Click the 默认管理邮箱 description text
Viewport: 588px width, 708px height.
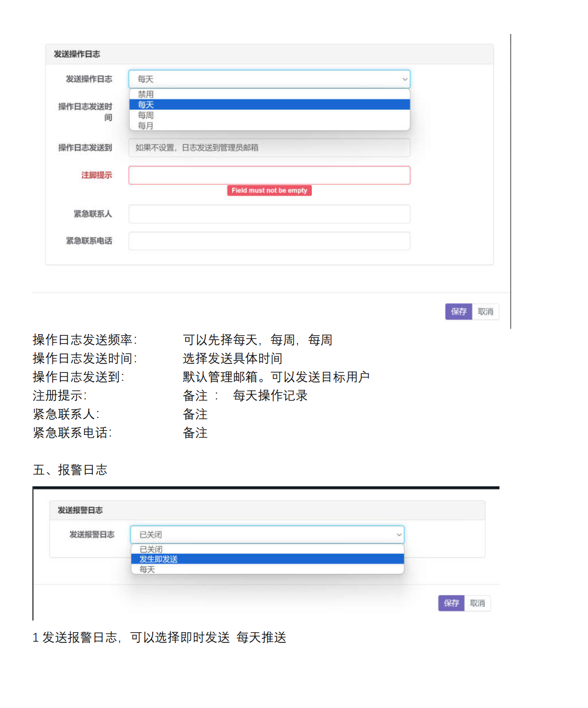coord(276,377)
